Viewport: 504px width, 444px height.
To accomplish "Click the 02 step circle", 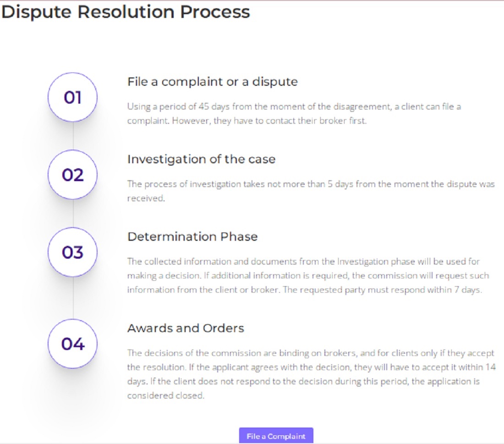I will click(x=73, y=175).
